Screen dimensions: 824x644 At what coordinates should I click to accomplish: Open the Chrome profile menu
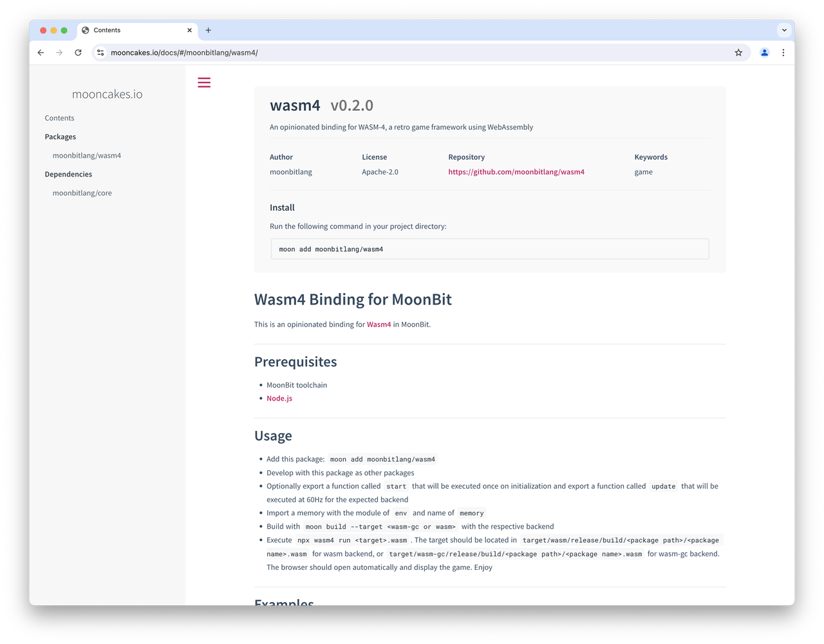[x=764, y=53]
